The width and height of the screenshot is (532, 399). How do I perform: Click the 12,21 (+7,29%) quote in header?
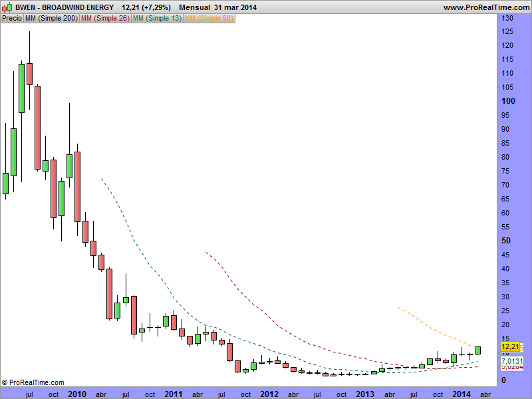pyautogui.click(x=146, y=7)
